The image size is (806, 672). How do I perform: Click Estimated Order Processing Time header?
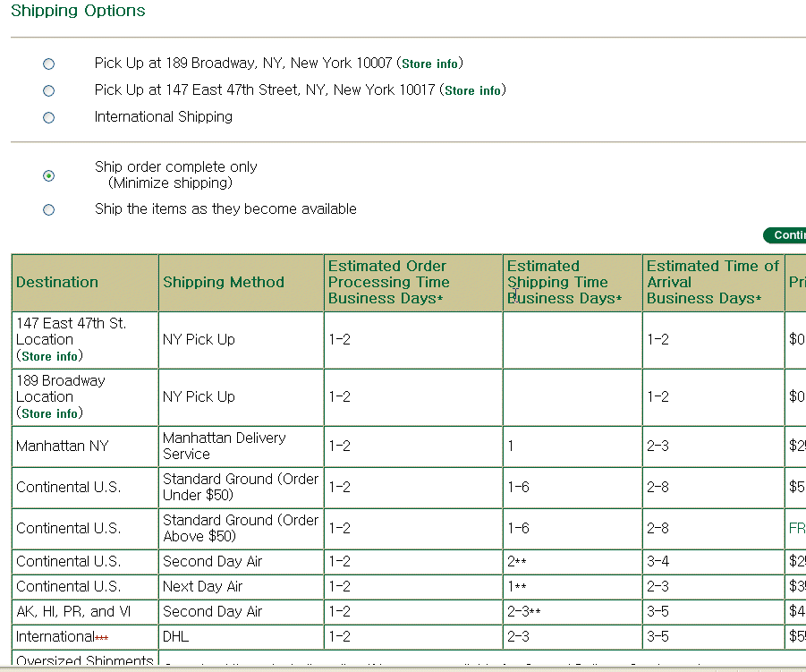[x=389, y=282]
